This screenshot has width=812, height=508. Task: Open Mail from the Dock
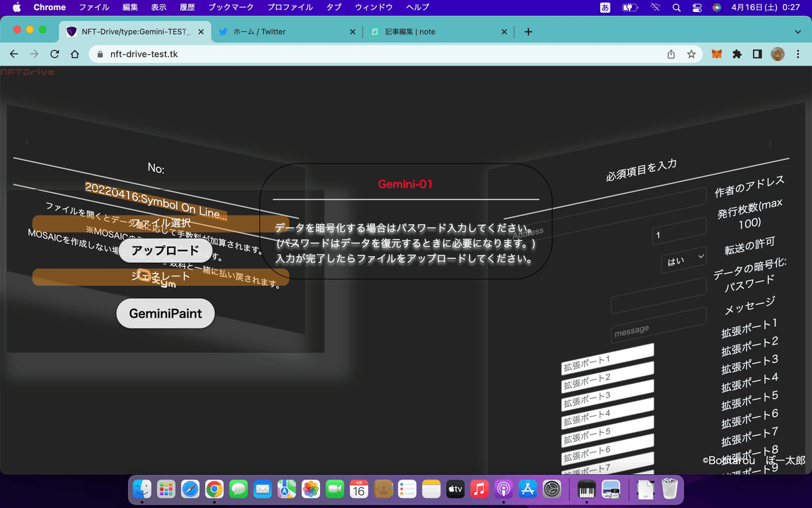[x=263, y=488]
